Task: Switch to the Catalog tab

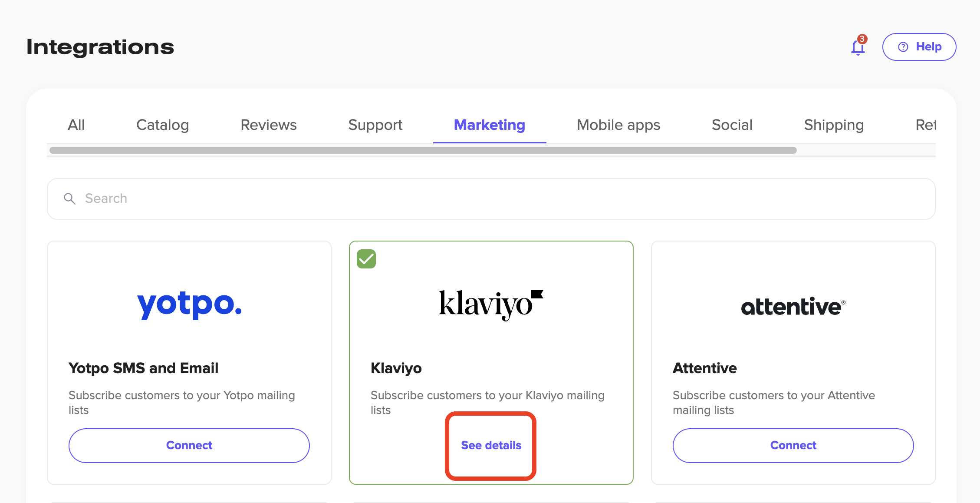Action: (162, 125)
